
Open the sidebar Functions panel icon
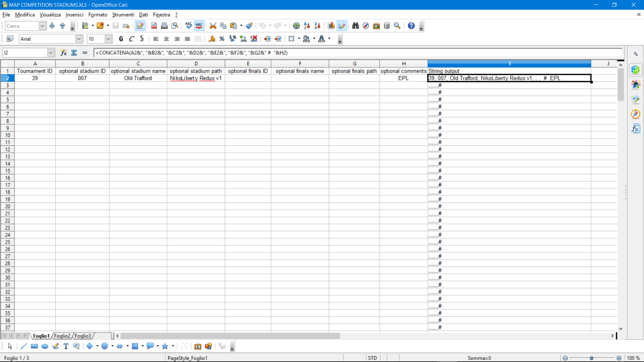(x=636, y=129)
